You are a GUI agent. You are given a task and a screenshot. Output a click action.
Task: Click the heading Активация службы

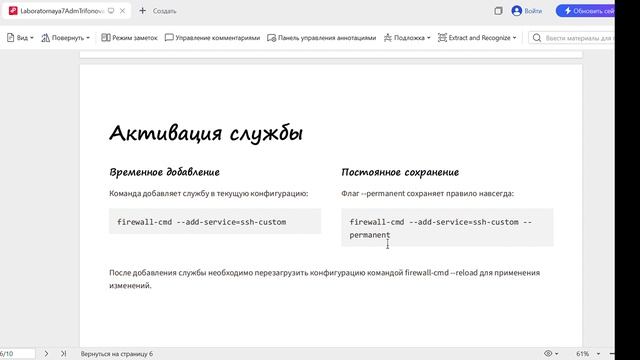point(206,133)
